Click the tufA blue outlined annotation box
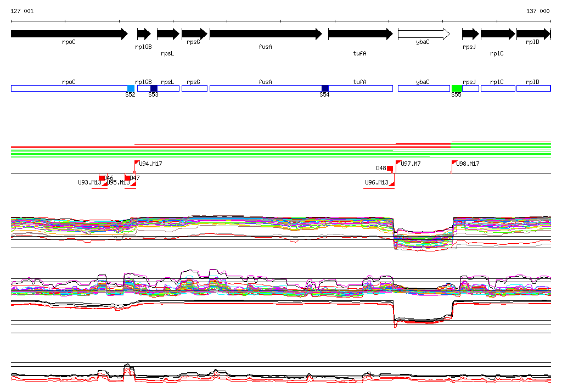562x392 pixels. pyautogui.click(x=361, y=88)
